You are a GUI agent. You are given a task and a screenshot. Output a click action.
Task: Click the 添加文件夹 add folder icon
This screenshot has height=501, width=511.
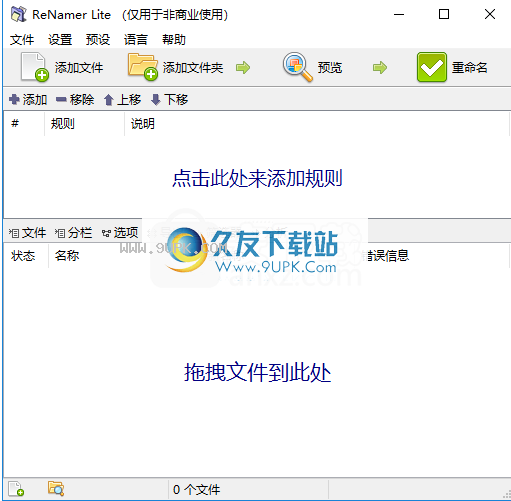tap(143, 67)
